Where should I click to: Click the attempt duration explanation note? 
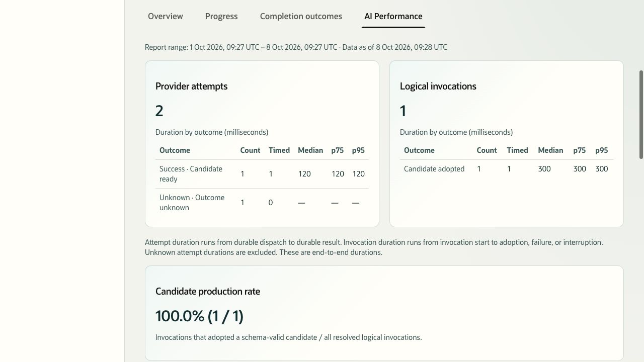click(374, 247)
